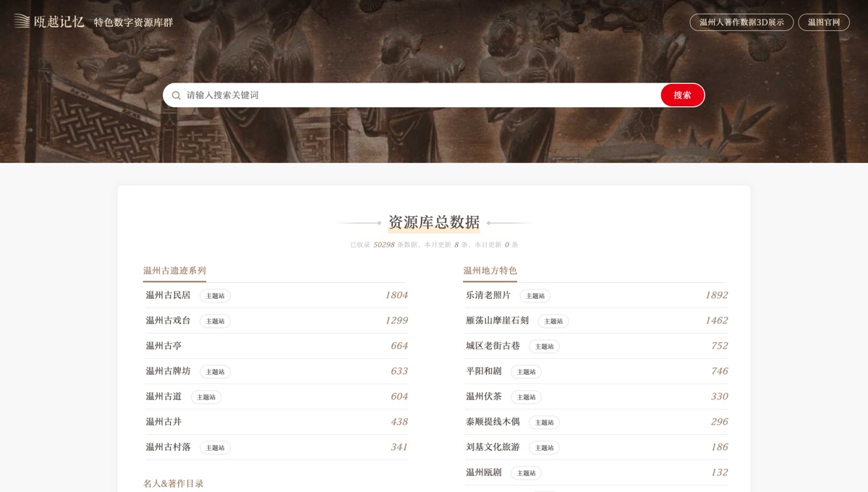Screen dimensions: 868x492
Task: Click the 1804 count for 温州古民居
Action: click(x=396, y=295)
